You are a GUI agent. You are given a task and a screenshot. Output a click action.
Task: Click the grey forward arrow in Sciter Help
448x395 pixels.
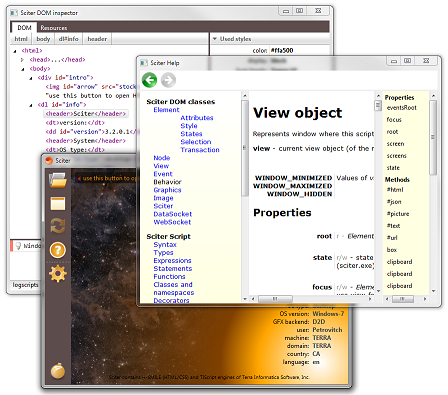[x=168, y=80]
